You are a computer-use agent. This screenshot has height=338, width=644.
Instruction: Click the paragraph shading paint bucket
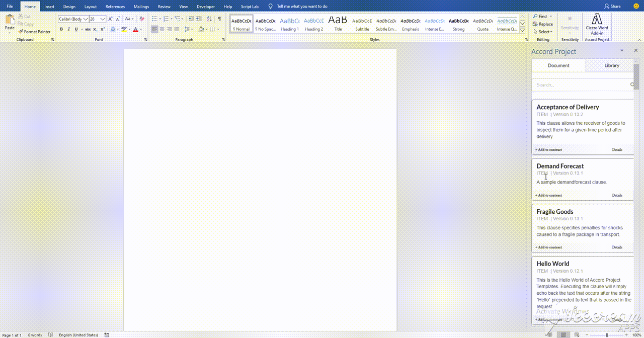click(200, 29)
